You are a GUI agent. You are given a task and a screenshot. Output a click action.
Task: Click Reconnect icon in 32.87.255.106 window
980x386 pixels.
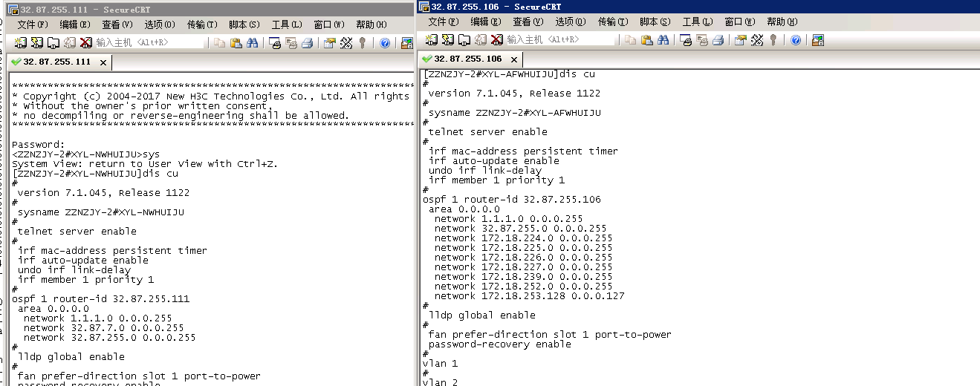[481, 40]
